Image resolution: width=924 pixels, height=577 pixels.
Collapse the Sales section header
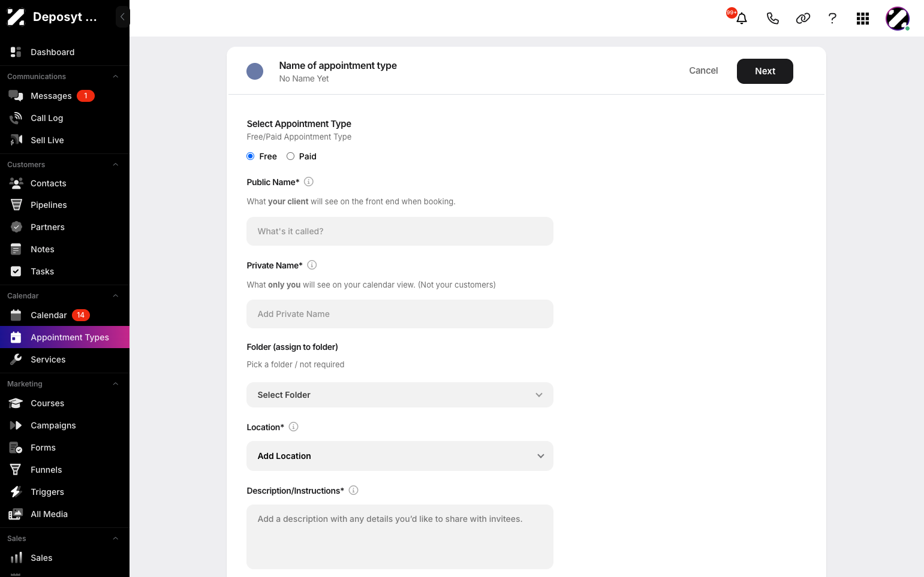pos(116,539)
